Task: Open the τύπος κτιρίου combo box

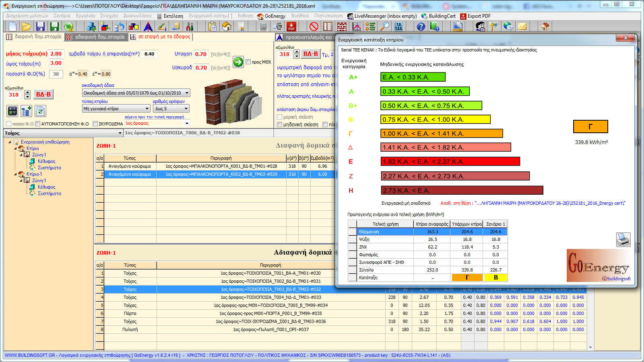Action: (x=147, y=109)
